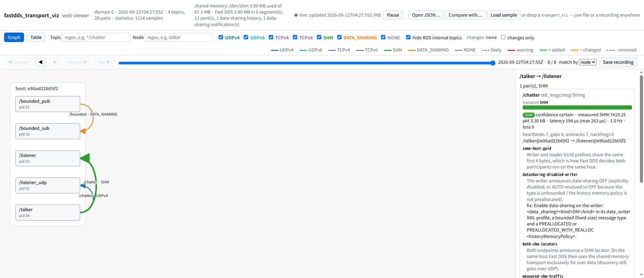Focus the Topic regex filter field
This screenshot has width=644, height=278.
pyautogui.click(x=96, y=37)
